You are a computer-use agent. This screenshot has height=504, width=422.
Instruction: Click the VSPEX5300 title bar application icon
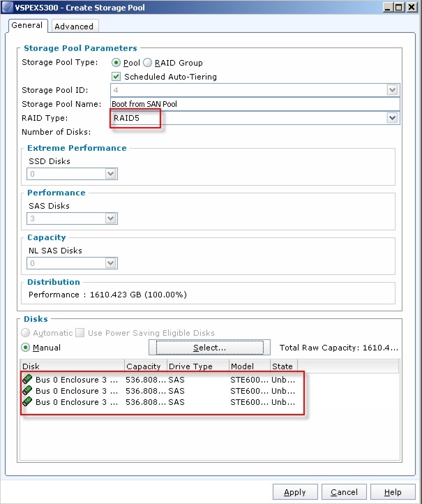coord(8,7)
